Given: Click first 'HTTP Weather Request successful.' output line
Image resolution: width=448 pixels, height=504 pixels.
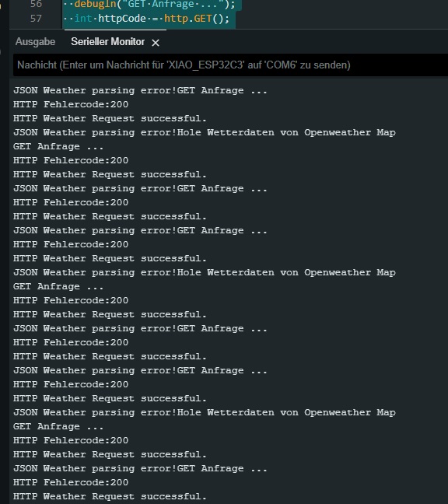Looking at the screenshot, I should point(110,118).
